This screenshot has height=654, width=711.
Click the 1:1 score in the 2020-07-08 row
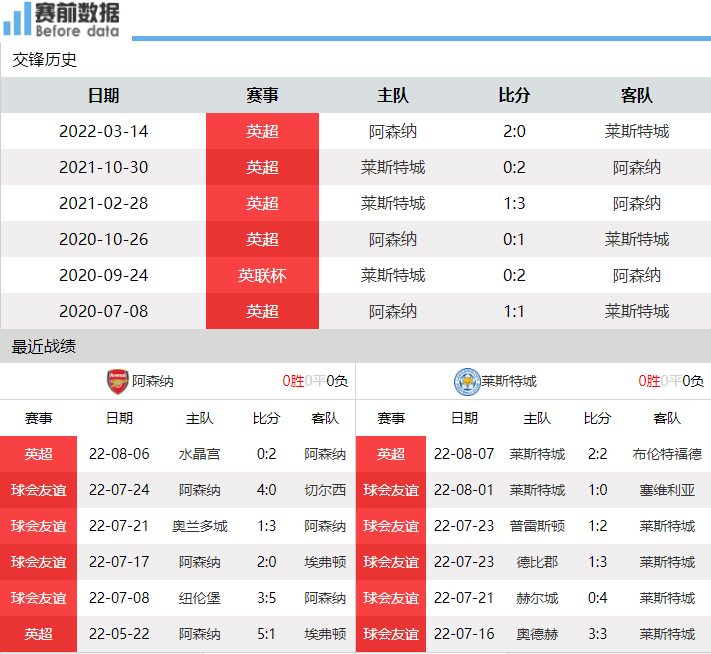pyautogui.click(x=514, y=311)
